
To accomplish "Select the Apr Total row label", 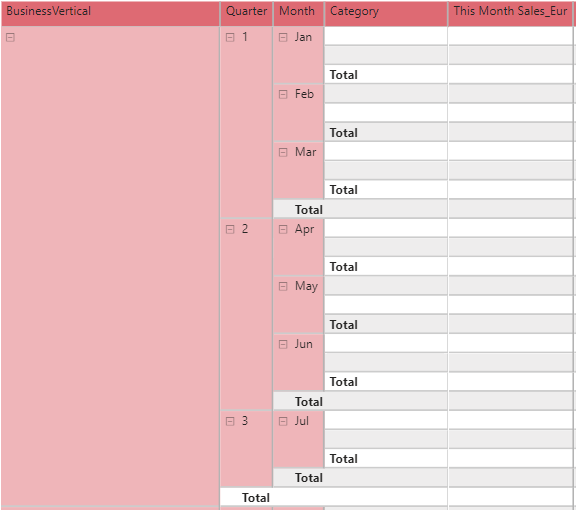I will pyautogui.click(x=343, y=267).
